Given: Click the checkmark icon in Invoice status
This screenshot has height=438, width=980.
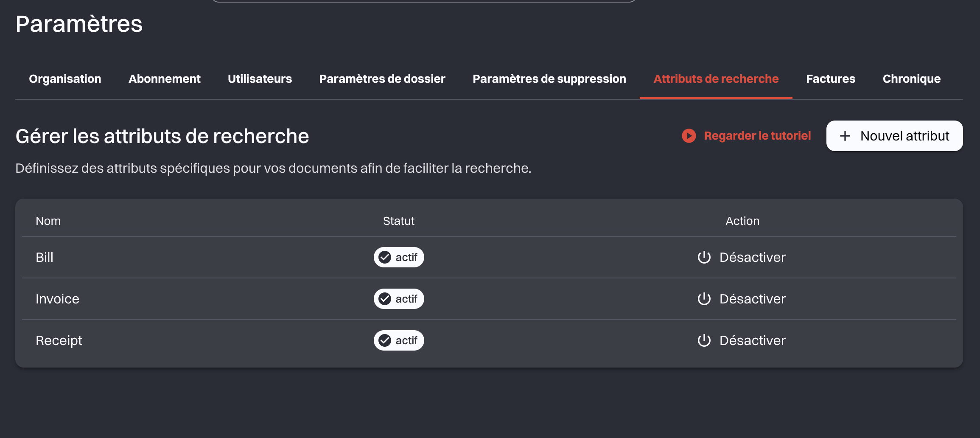Looking at the screenshot, I should [x=385, y=299].
